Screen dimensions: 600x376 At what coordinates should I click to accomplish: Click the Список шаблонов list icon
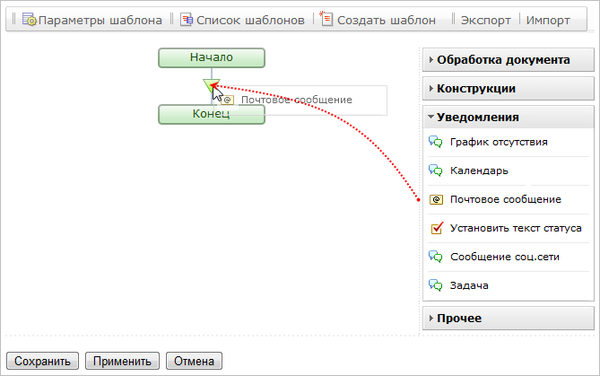tap(187, 20)
